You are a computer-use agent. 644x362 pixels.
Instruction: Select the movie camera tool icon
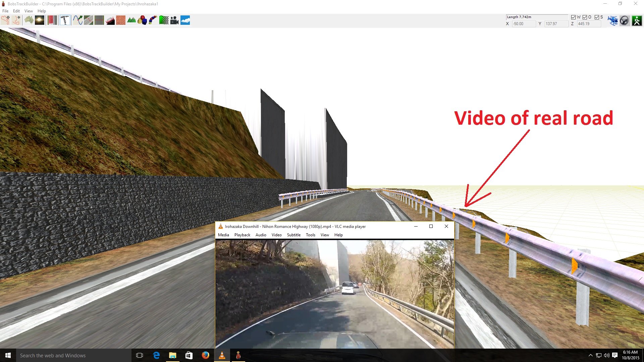tap(174, 20)
